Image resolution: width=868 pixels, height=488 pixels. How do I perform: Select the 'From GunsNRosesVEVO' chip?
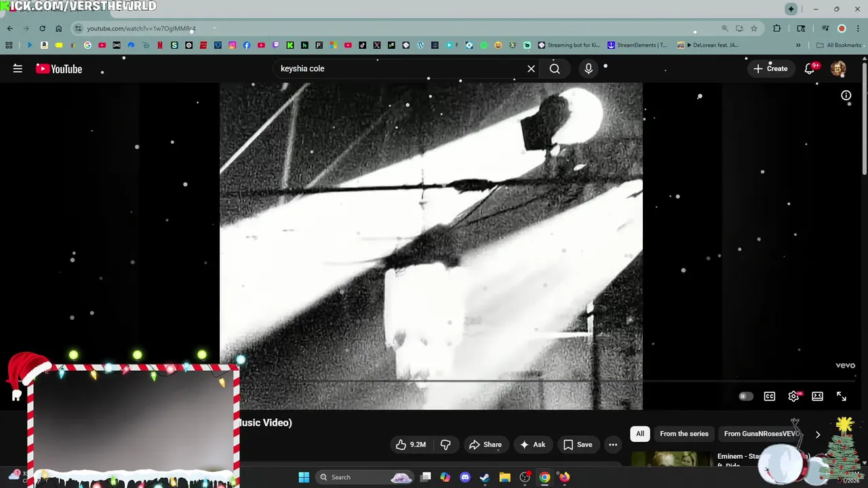point(760,434)
